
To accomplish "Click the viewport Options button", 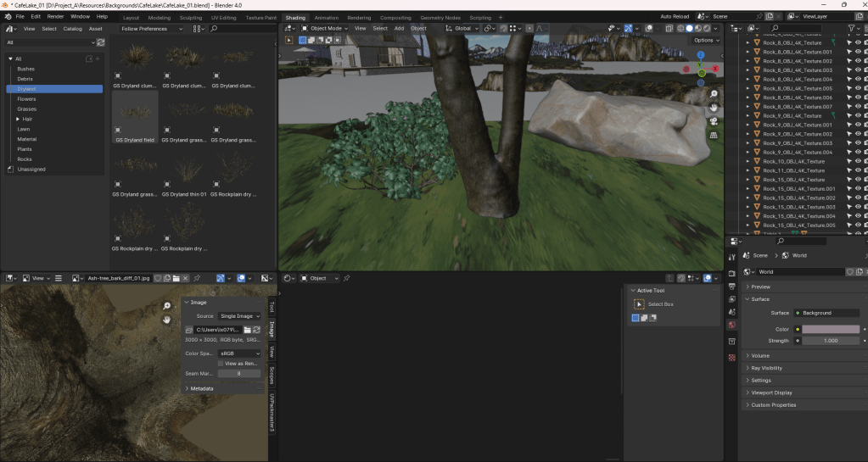I will [x=705, y=40].
